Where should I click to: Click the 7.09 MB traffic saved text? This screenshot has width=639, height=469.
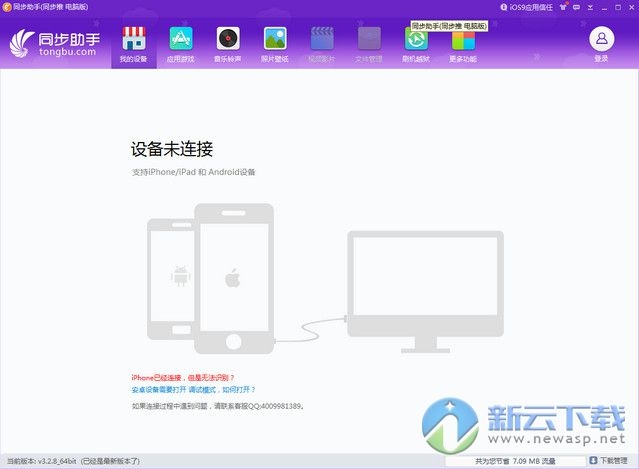pyautogui.click(x=516, y=461)
